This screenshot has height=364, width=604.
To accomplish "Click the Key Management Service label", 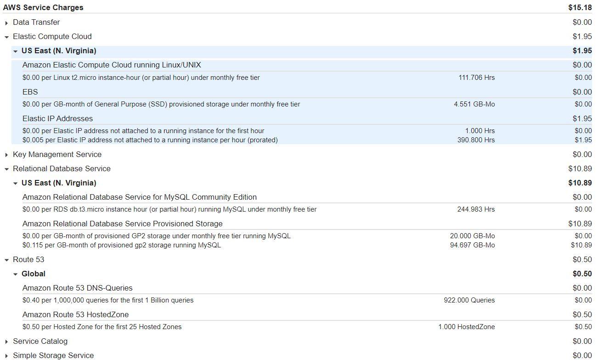I will pos(57,154).
